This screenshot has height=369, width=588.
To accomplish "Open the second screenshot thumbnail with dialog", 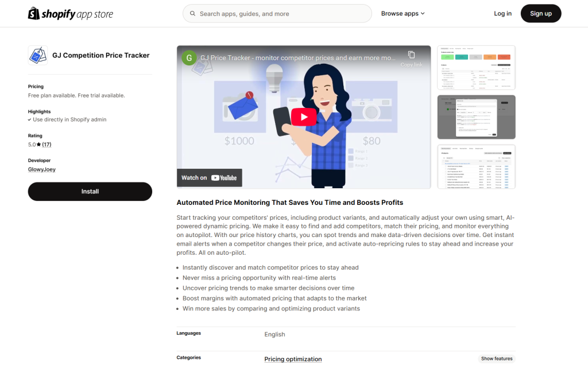I will click(476, 117).
